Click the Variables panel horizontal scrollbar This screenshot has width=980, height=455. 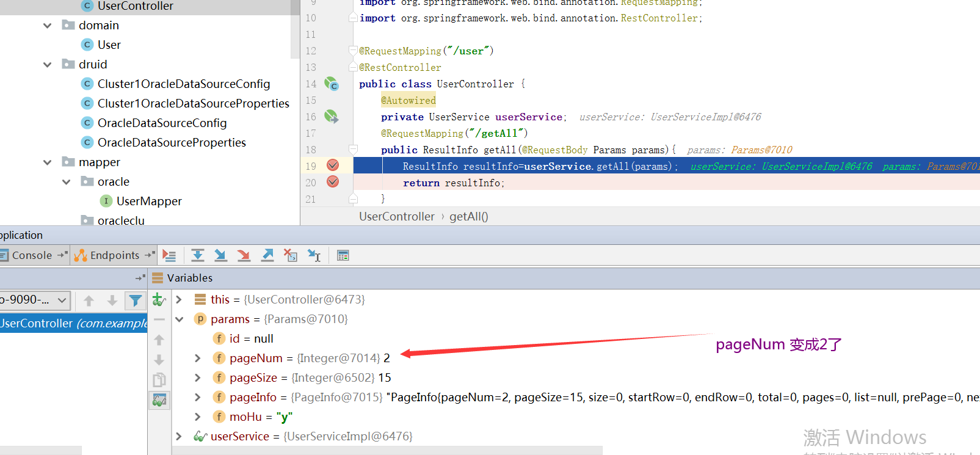pos(387,451)
